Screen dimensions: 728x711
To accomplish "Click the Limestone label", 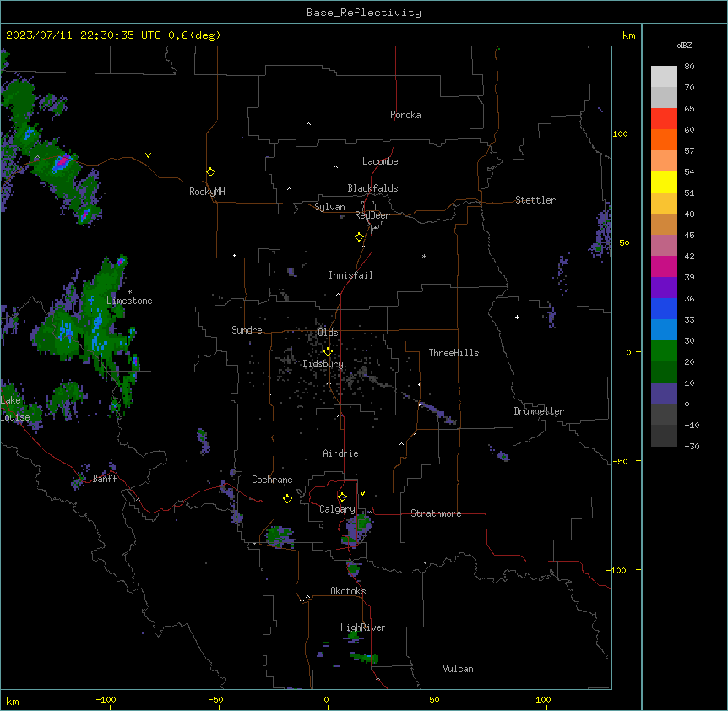I will point(129,301).
